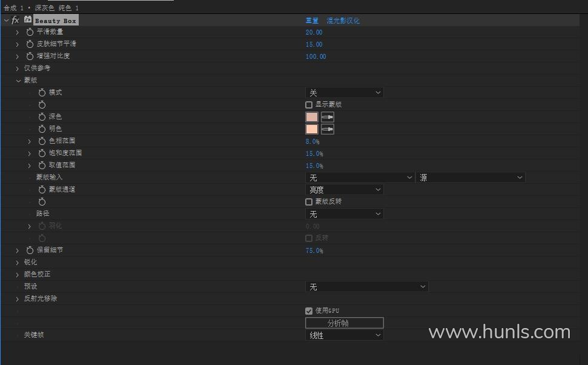588x365 pixels.
Task: Open the 关键帧 dropdown showing 线性
Action: pyautogui.click(x=344, y=335)
